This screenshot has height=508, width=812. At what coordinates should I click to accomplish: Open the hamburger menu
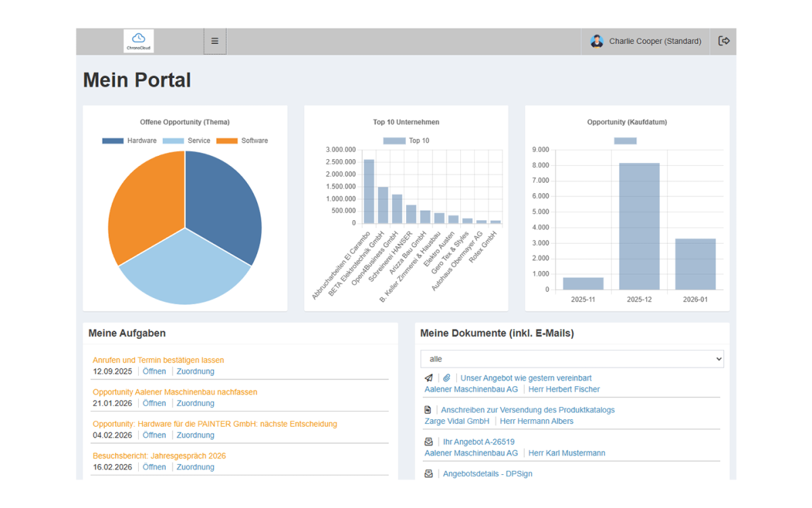[215, 41]
